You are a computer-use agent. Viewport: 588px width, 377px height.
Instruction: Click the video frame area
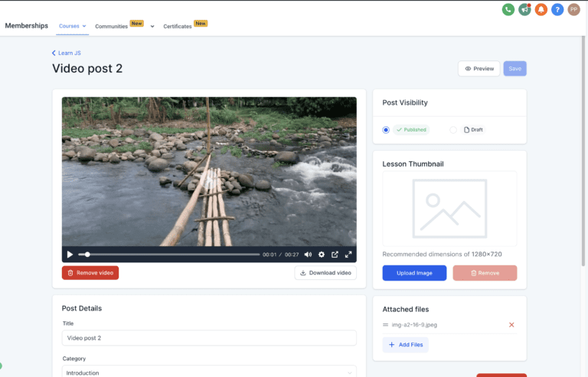tap(209, 172)
